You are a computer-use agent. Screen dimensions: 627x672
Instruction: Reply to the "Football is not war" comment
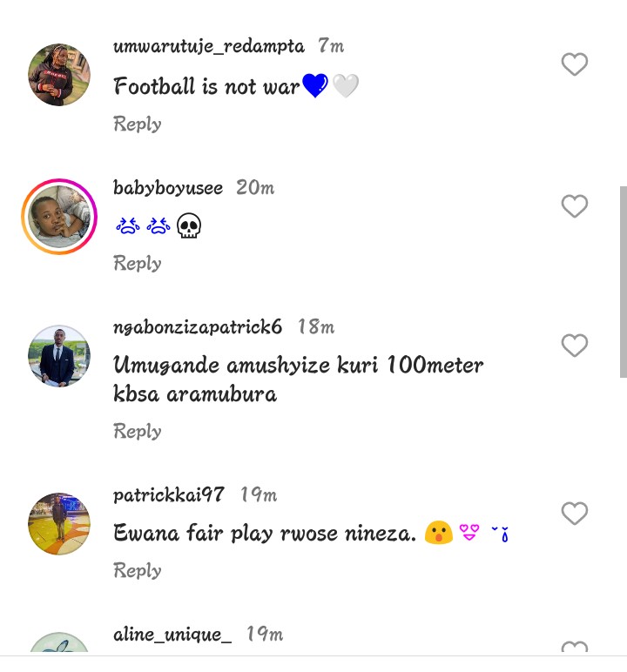(138, 124)
